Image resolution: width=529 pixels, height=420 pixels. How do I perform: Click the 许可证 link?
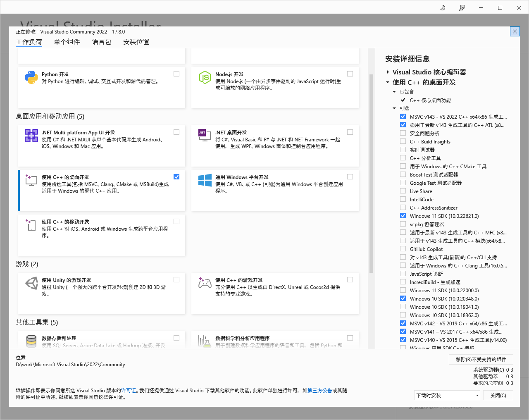point(129,390)
